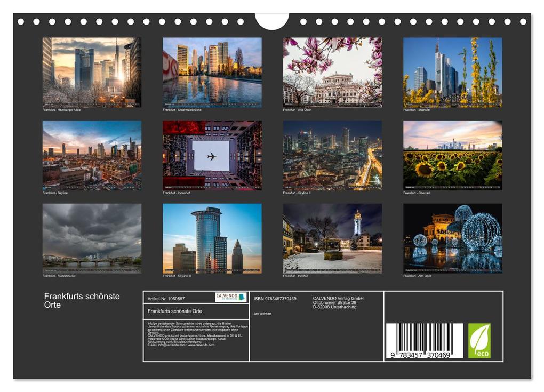The image size is (544, 392).
Task: Click author name 'Jan Wehnert'
Action: coord(262,314)
